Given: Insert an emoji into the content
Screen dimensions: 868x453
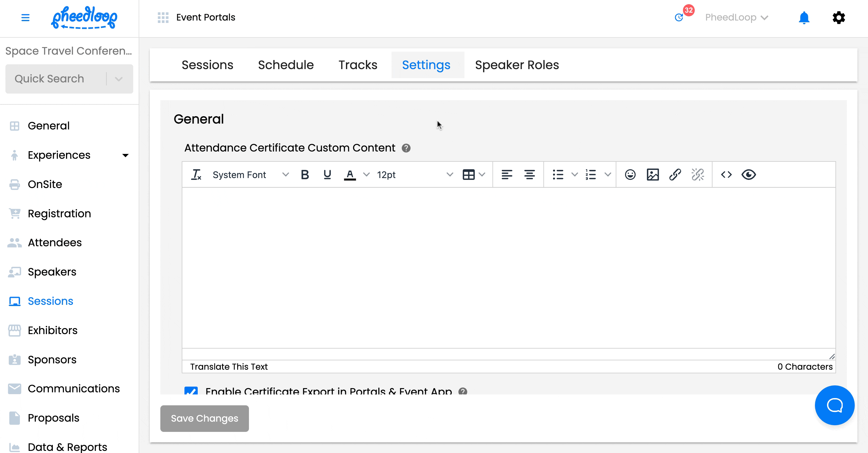Looking at the screenshot, I should click(630, 174).
